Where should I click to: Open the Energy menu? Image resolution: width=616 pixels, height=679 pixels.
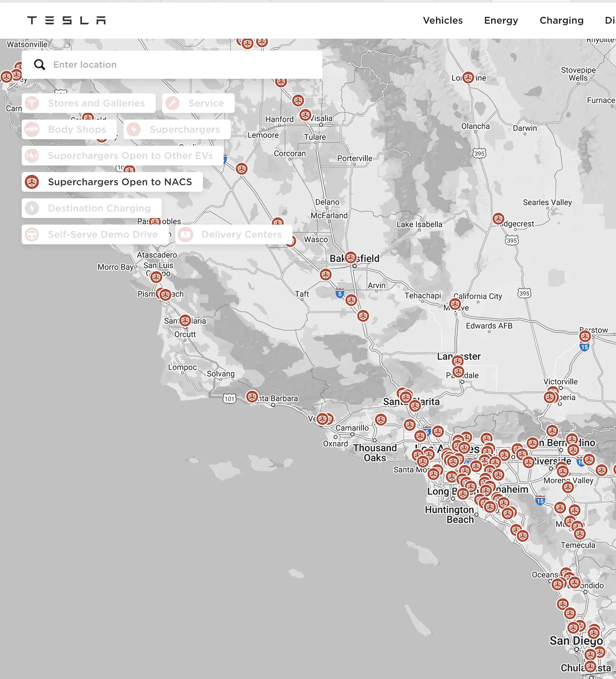(501, 20)
